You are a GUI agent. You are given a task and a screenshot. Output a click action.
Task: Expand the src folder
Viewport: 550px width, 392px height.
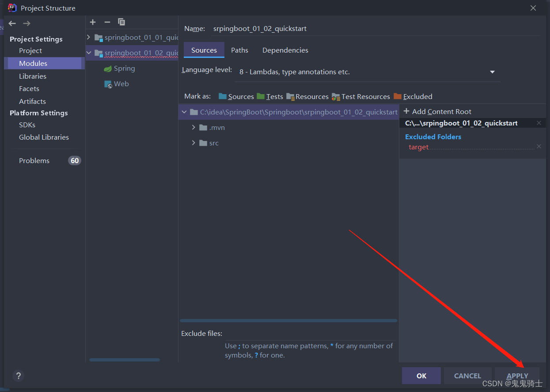pyautogui.click(x=193, y=143)
